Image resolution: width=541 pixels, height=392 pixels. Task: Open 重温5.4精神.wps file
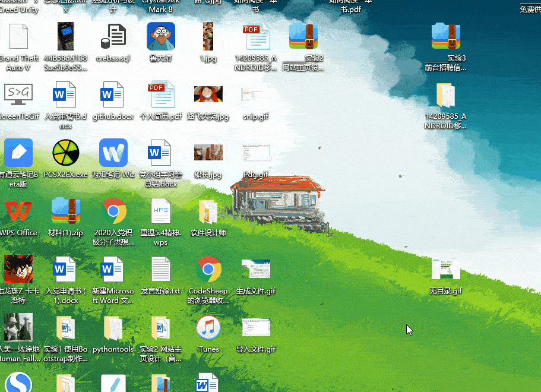click(161, 211)
